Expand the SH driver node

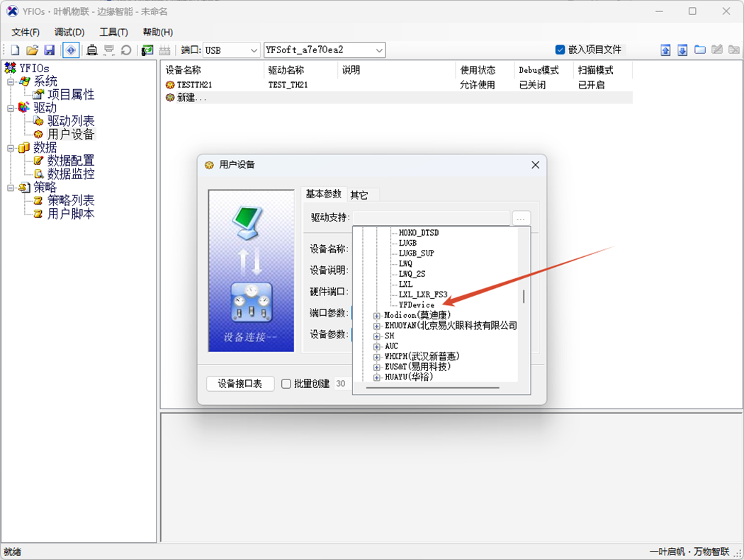(x=377, y=336)
